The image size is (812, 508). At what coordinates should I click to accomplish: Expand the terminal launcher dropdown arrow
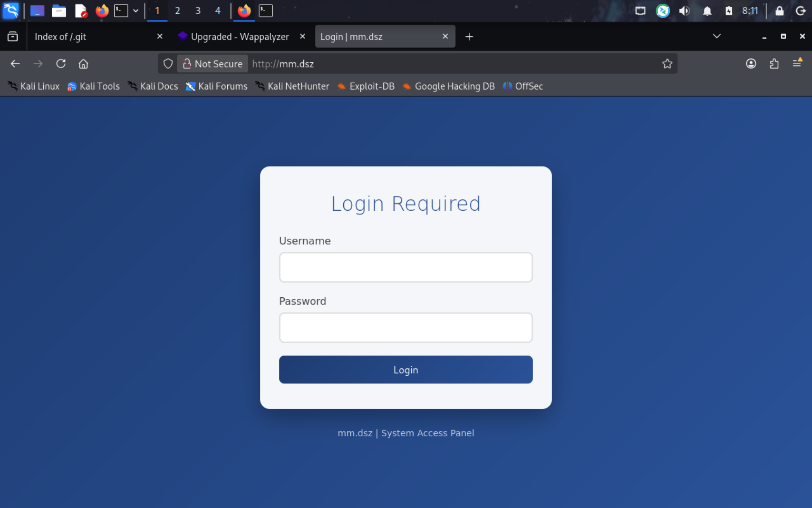136,11
